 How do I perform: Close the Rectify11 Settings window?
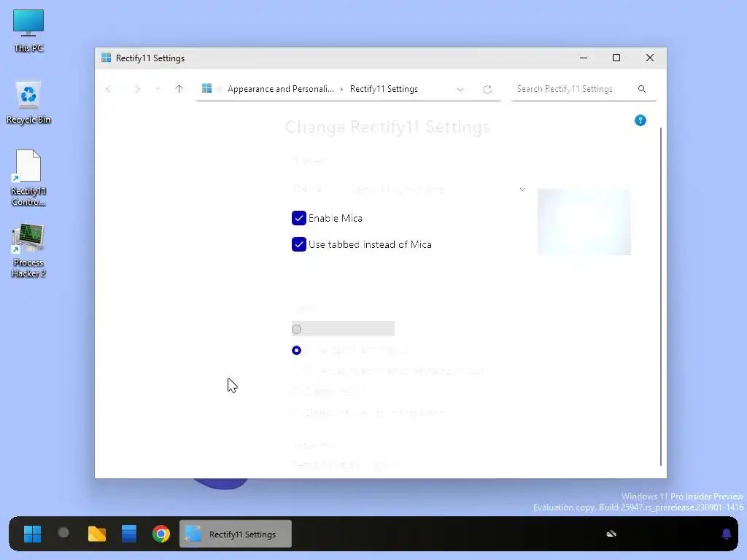coord(650,58)
